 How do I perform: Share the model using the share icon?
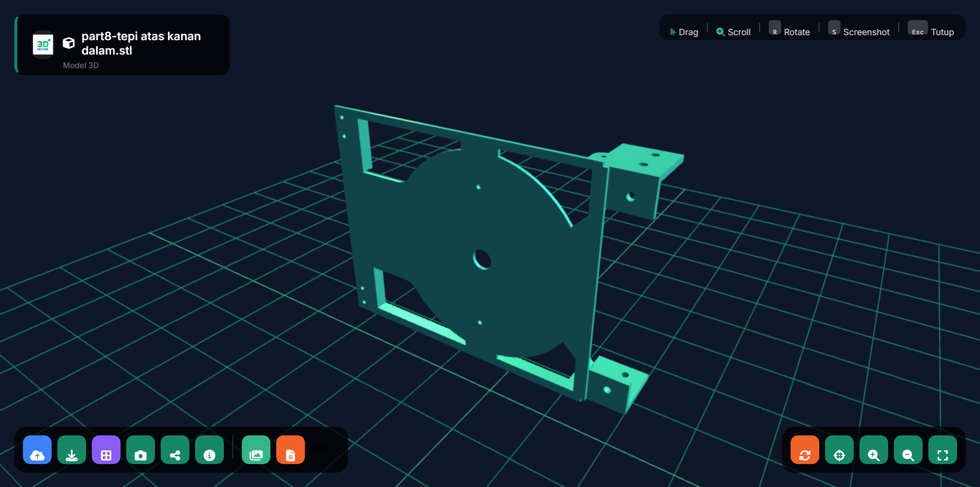[x=175, y=450]
